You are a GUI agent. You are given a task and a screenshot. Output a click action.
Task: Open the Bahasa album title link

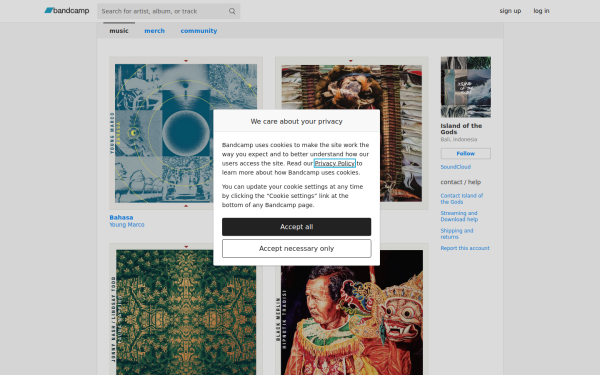[x=121, y=217]
